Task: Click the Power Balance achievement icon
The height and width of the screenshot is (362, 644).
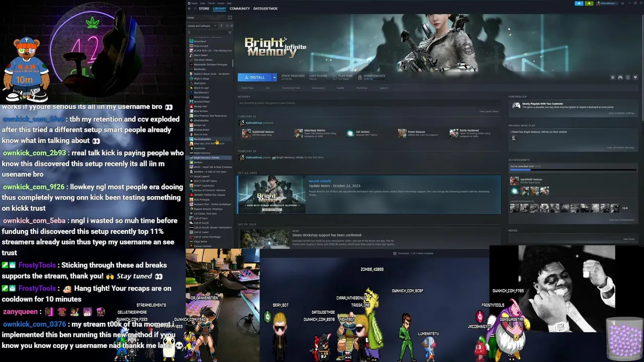Action: tap(402, 133)
